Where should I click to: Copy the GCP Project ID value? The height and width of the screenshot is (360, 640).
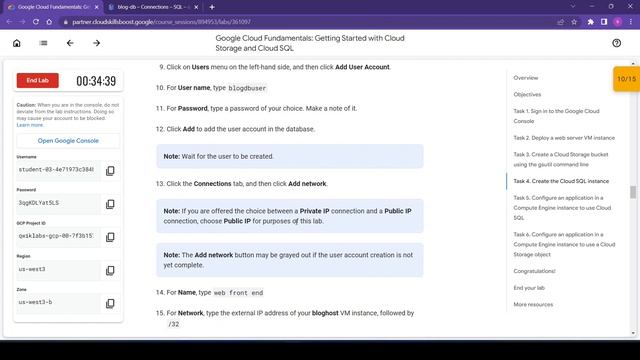(x=110, y=237)
